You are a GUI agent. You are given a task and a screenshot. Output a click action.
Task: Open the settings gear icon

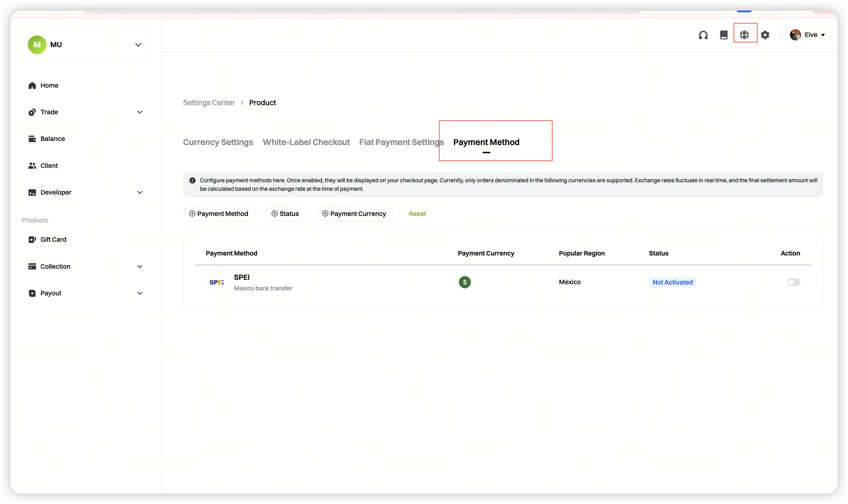click(765, 35)
